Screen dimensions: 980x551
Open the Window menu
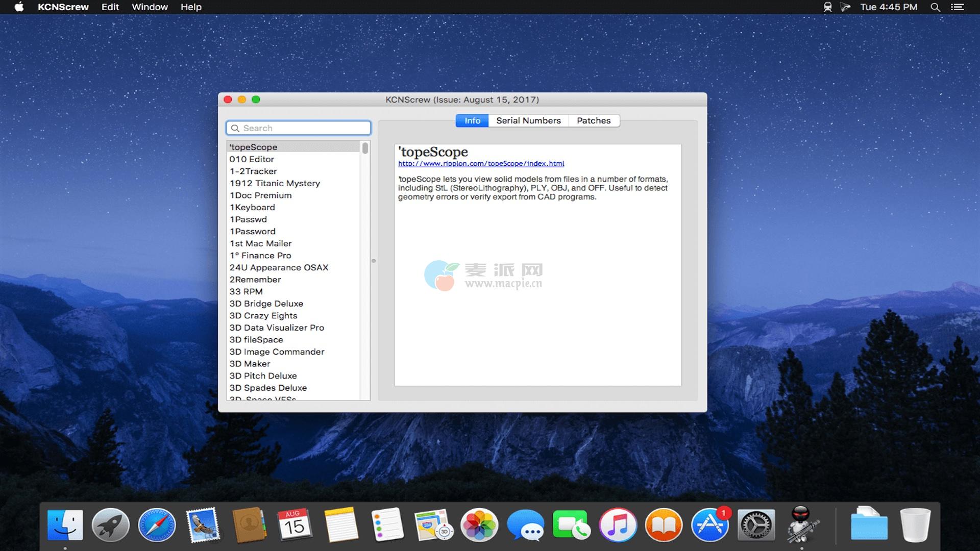[x=150, y=7]
